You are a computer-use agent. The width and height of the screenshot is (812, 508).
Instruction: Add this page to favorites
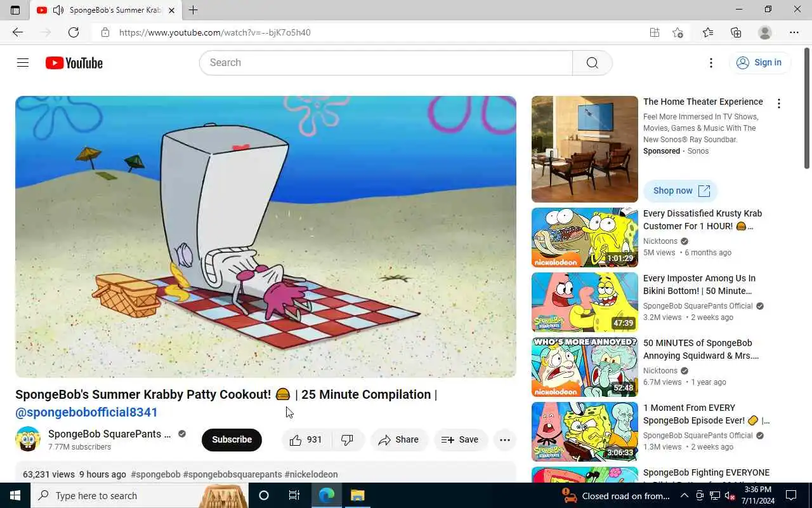pyautogui.click(x=678, y=32)
